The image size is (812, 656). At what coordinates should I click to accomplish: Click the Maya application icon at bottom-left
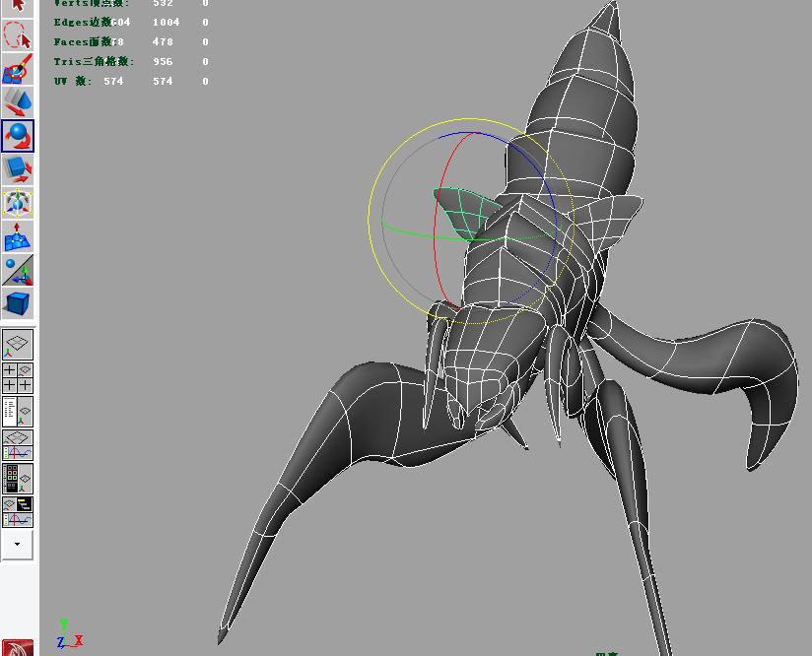tap(18, 647)
